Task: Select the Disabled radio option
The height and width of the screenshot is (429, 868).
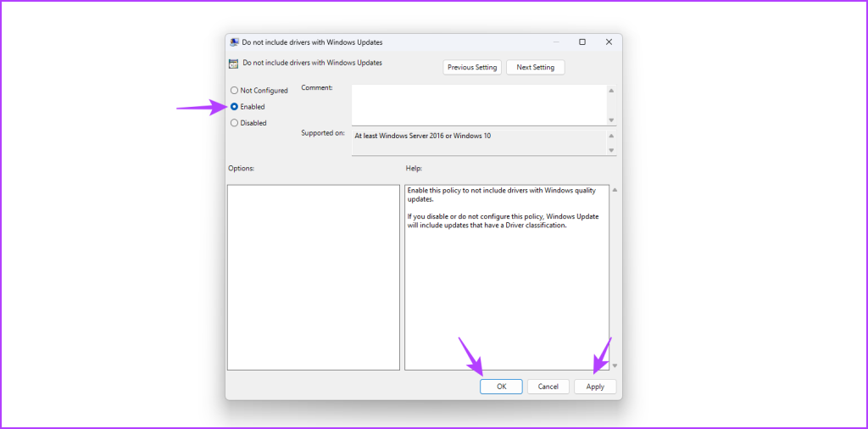Action: pyautogui.click(x=235, y=123)
